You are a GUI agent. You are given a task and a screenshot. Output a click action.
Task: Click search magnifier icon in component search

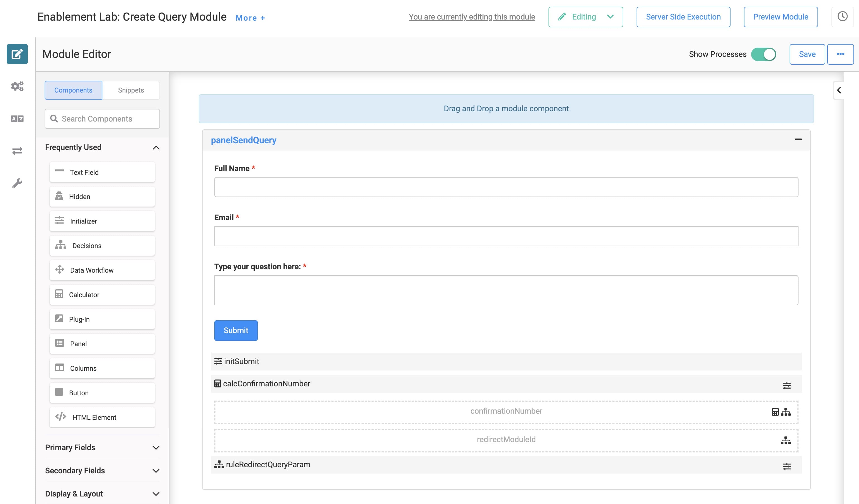coord(54,118)
